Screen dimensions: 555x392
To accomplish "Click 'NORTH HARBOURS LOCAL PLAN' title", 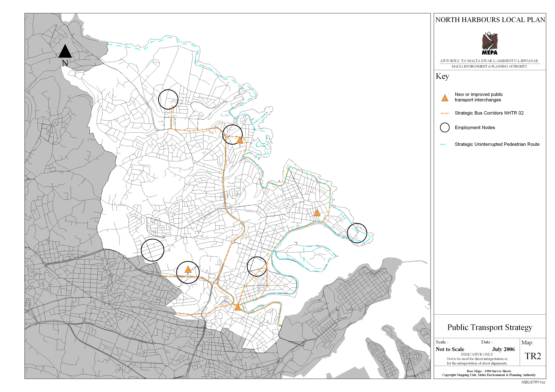I will (x=490, y=20).
